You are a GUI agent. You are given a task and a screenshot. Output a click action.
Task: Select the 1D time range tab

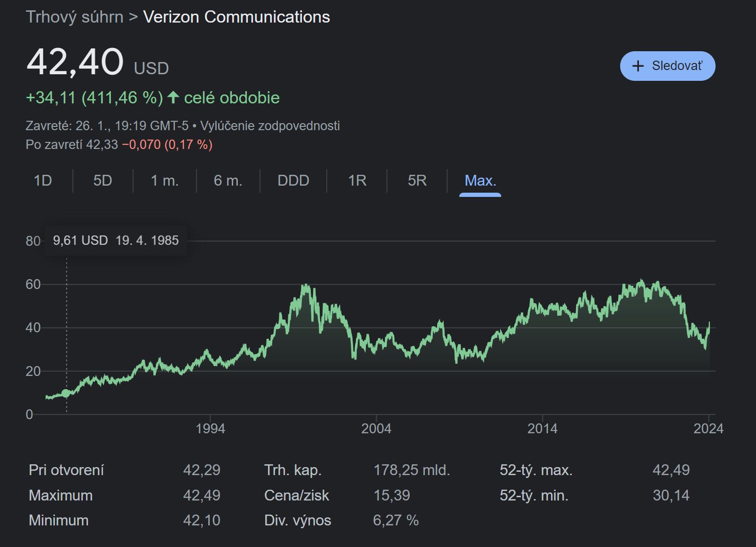pyautogui.click(x=43, y=180)
